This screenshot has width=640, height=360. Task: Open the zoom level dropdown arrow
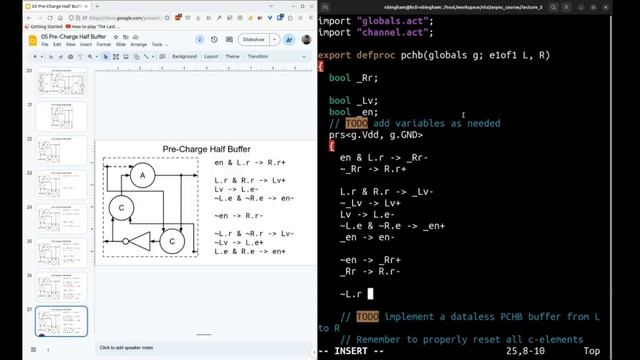(x=96, y=57)
